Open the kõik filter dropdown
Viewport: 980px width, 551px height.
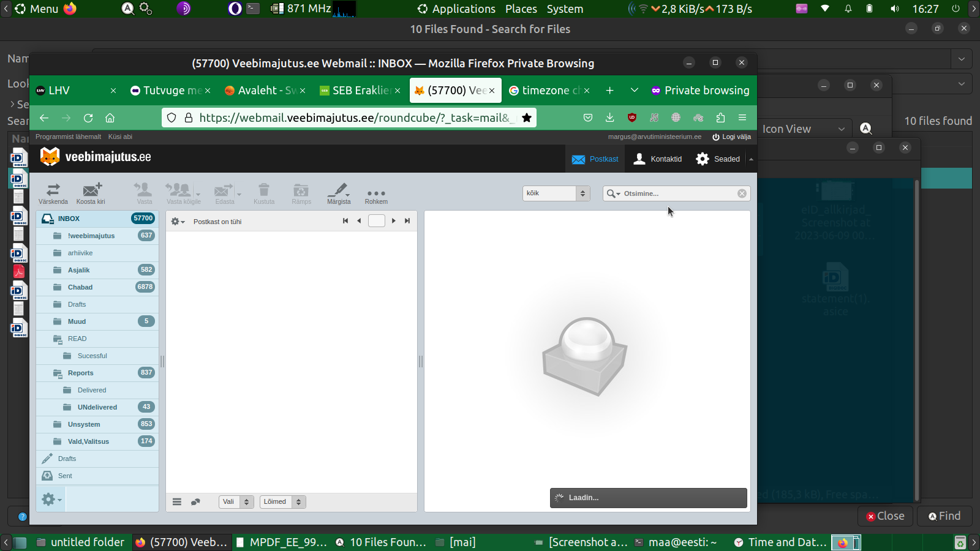(556, 193)
